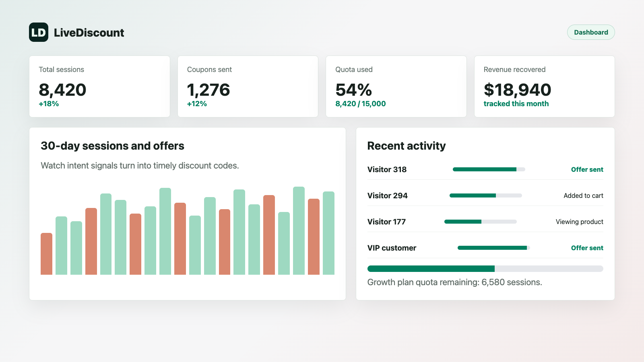Click the Viewing product status
The width and height of the screenshot is (644, 362).
coord(579,222)
